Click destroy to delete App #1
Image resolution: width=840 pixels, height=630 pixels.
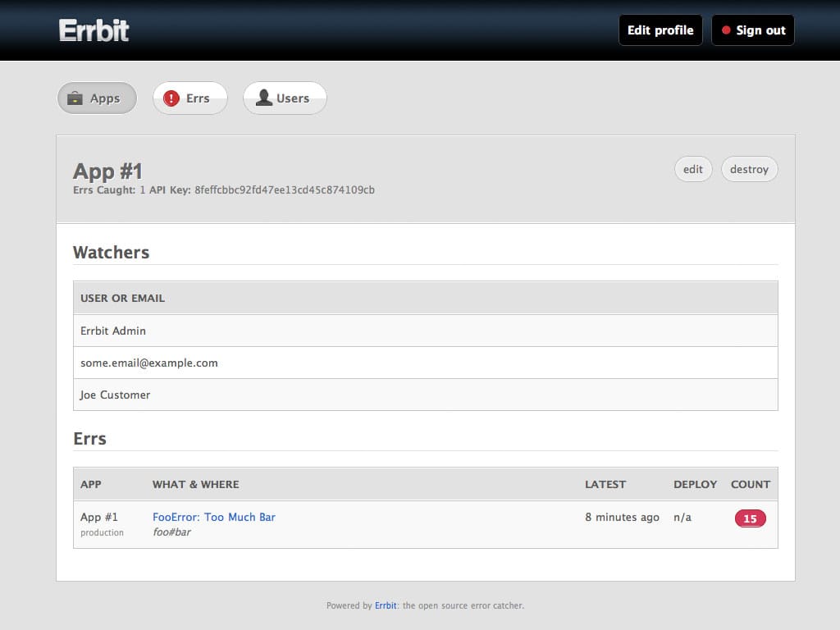pyautogui.click(x=749, y=169)
